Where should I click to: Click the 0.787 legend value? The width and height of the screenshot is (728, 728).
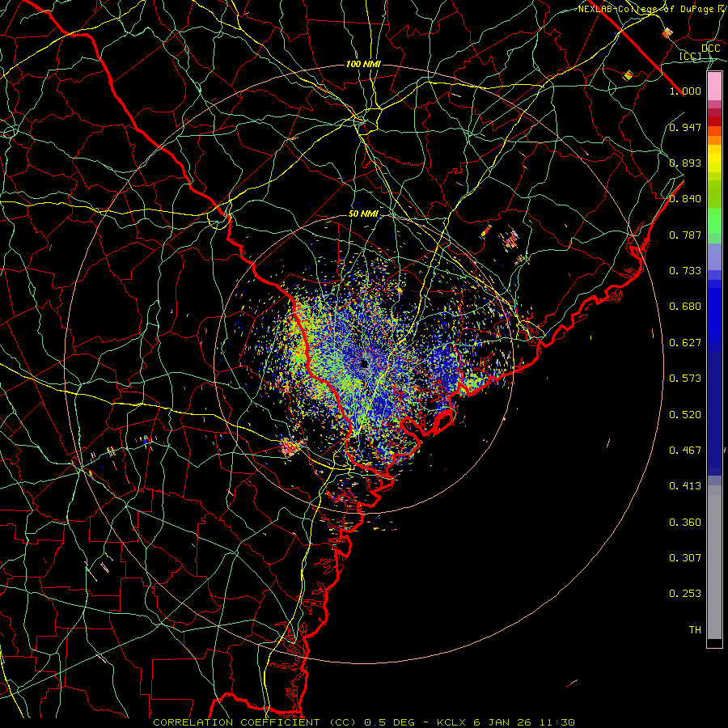685,235
